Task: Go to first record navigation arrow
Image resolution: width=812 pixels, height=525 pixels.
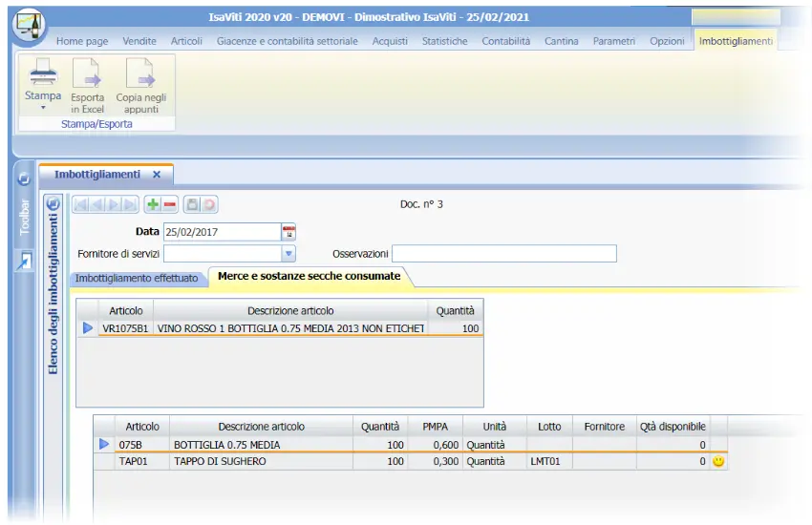Action: pos(81,205)
